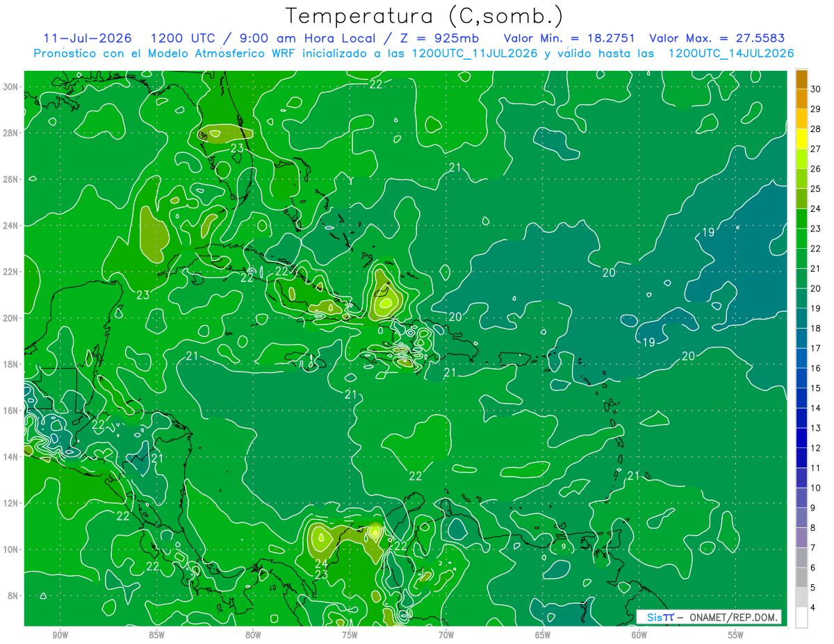Click the color scale label 18

pyautogui.click(x=816, y=329)
